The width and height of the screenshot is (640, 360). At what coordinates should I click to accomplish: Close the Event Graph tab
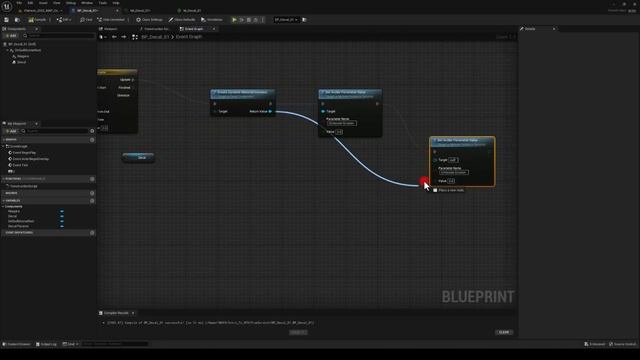tap(214, 29)
